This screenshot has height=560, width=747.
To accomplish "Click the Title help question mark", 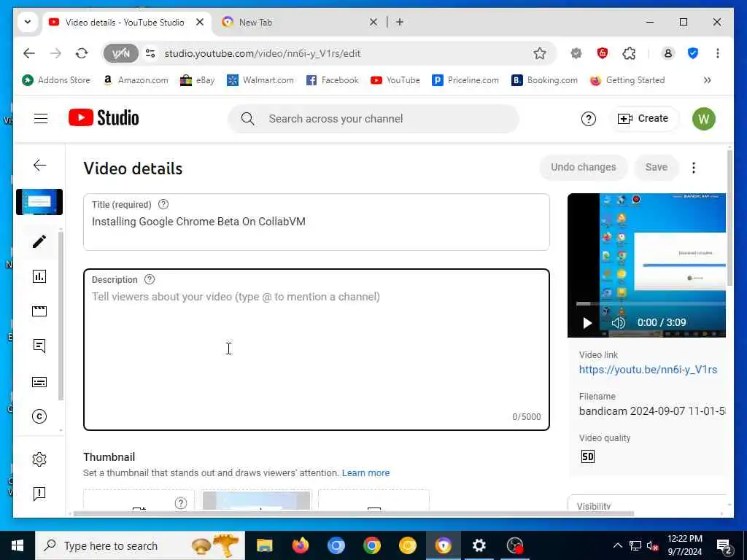I will 163,204.
